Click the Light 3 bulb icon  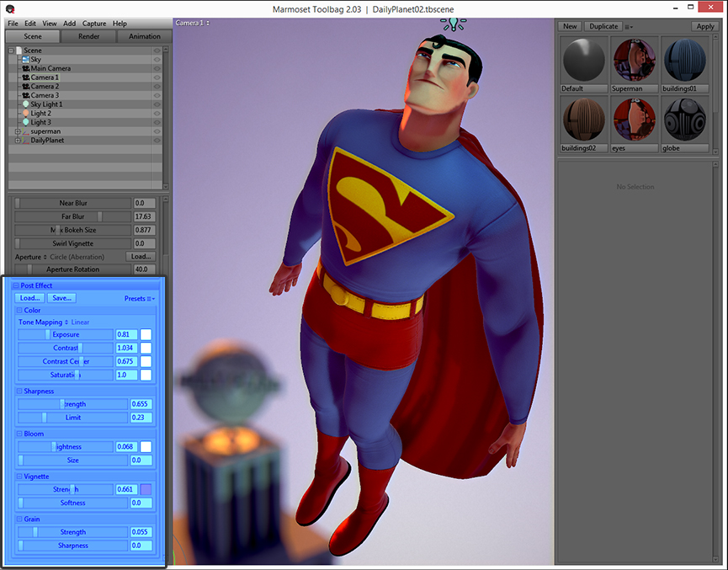tap(26, 122)
